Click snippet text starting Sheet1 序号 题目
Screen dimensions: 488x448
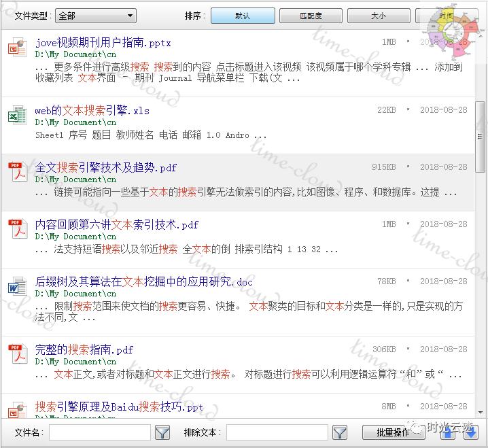[151, 135]
